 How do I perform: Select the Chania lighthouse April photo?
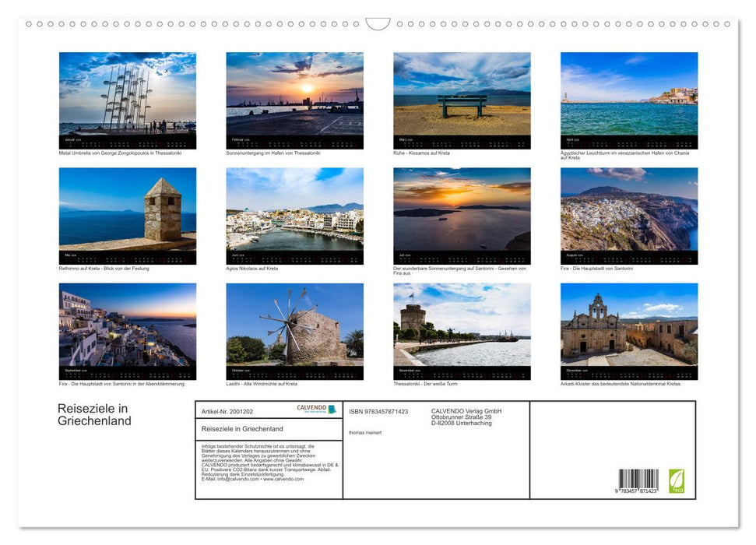point(629,94)
